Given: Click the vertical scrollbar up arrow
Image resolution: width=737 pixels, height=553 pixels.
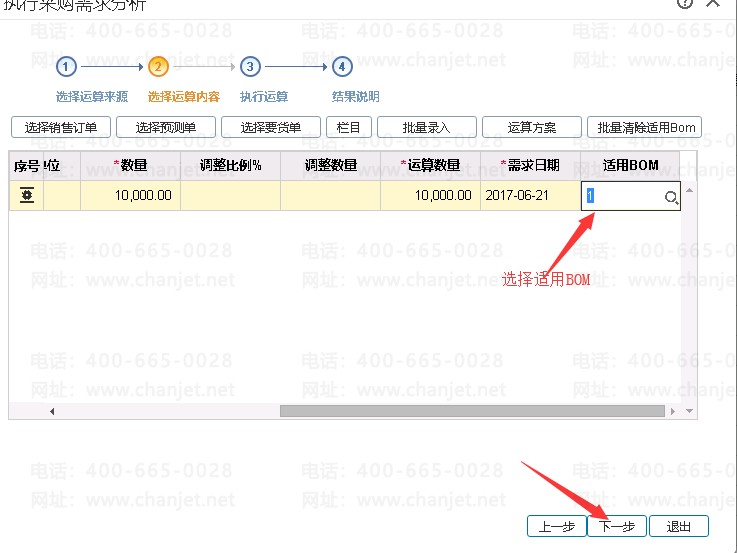Looking at the screenshot, I should click(x=689, y=190).
